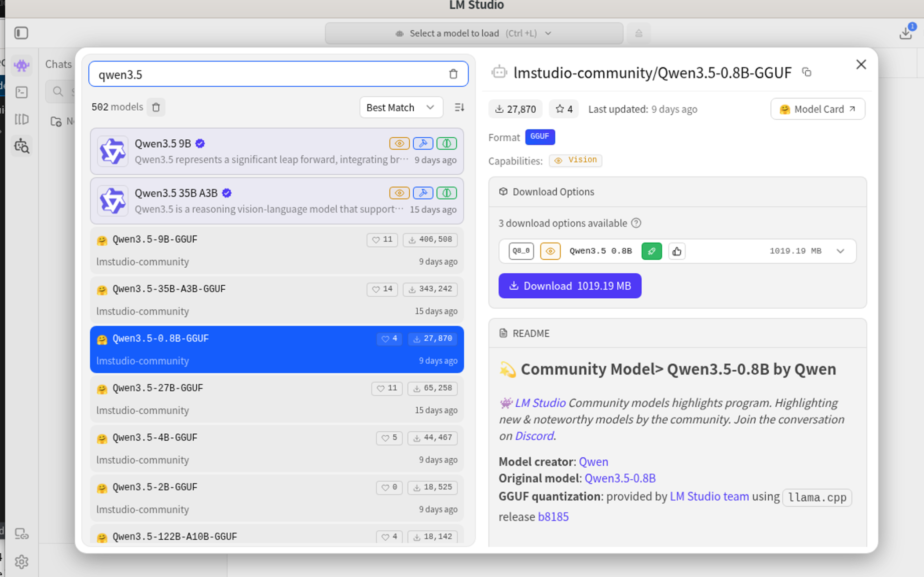Open the Best Match sort dropdown
This screenshot has height=577, width=924.
click(401, 107)
